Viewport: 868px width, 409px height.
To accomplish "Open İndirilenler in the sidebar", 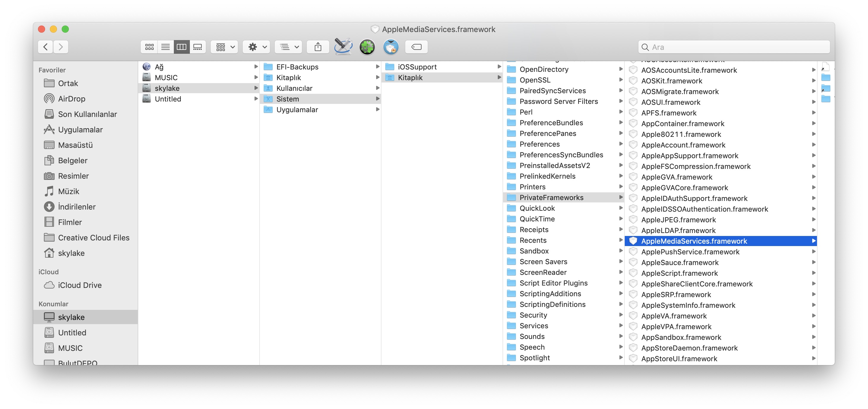I will tap(77, 207).
